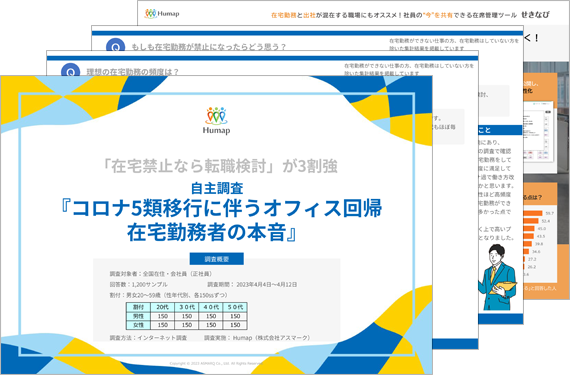Click the 女性 row label in table

coord(139,325)
